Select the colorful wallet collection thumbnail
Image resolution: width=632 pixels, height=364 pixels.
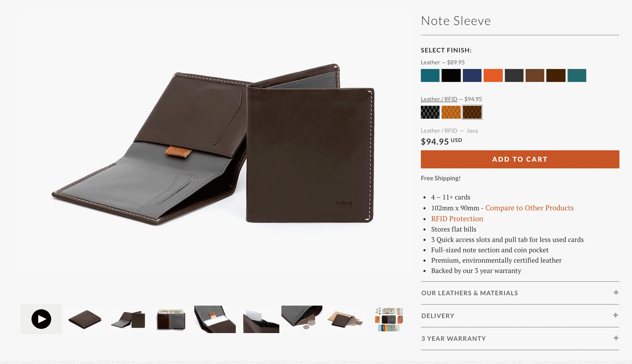pos(388,319)
